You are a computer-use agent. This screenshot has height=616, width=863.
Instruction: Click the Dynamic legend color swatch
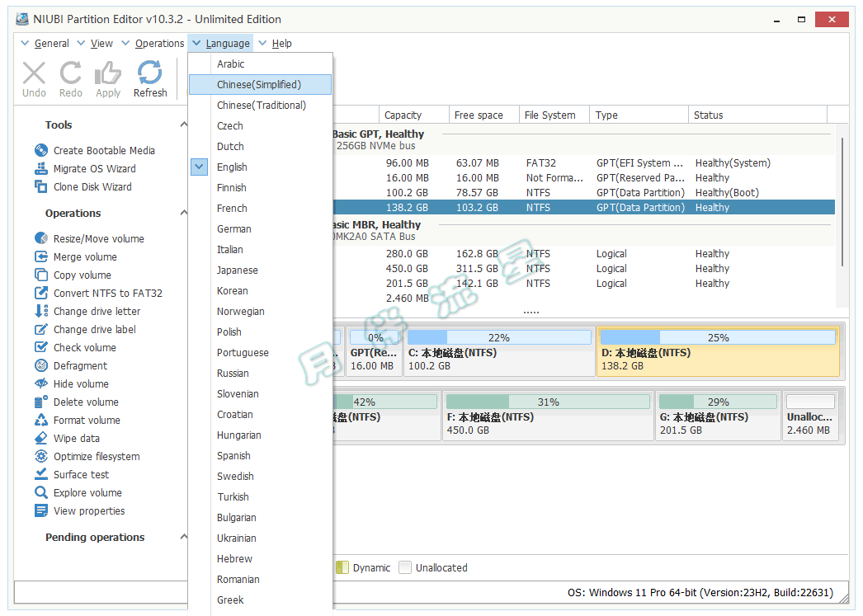342,567
